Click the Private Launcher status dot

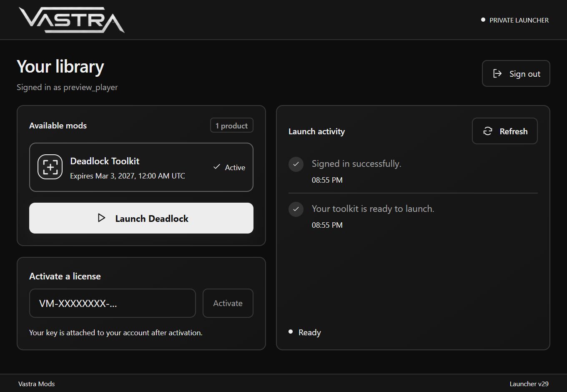[x=483, y=20]
